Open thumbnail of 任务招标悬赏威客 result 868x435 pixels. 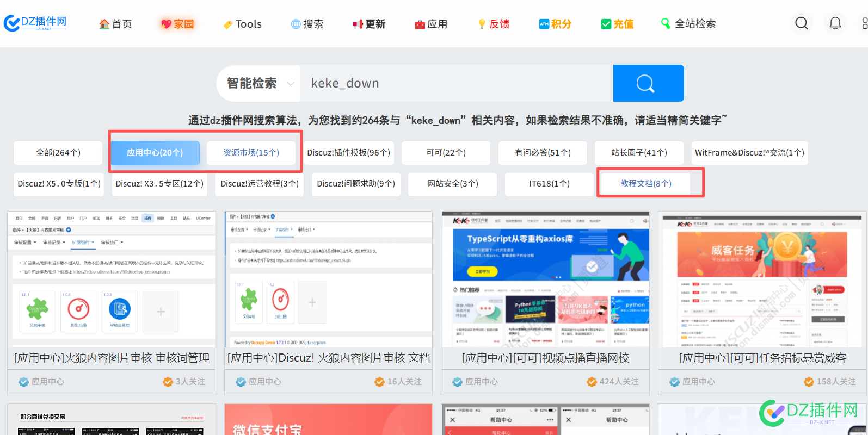(x=762, y=279)
